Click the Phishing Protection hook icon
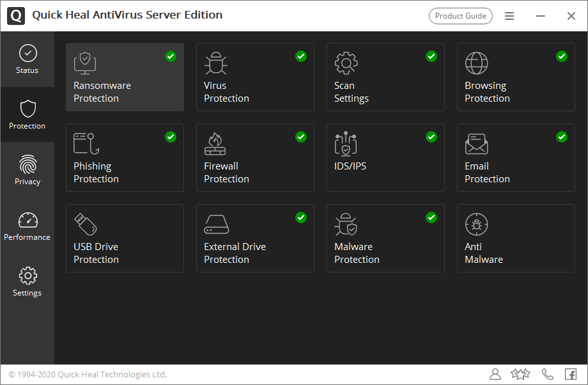The height and width of the screenshot is (385, 588). [x=86, y=143]
